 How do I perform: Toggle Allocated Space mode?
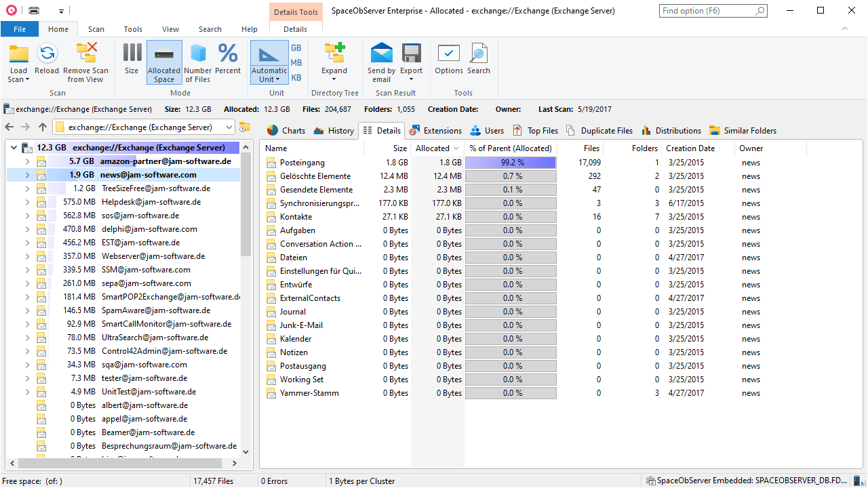tap(164, 62)
